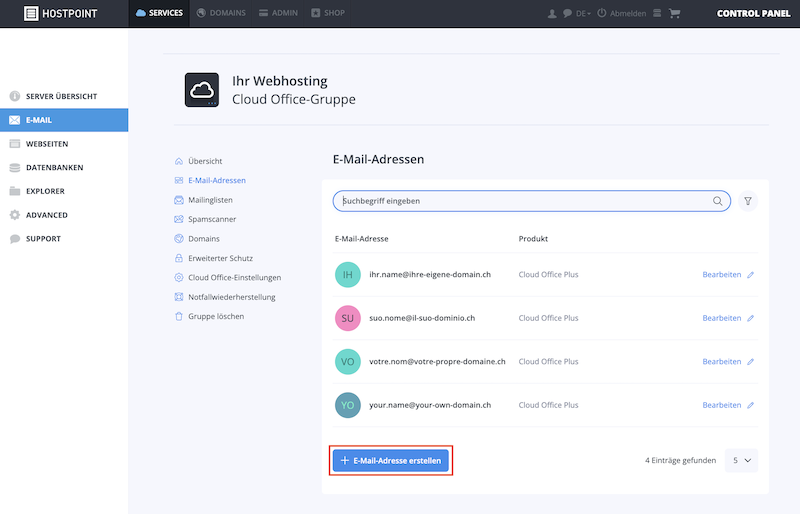Click Cloud Office Plus in suo.nome row

(548, 318)
